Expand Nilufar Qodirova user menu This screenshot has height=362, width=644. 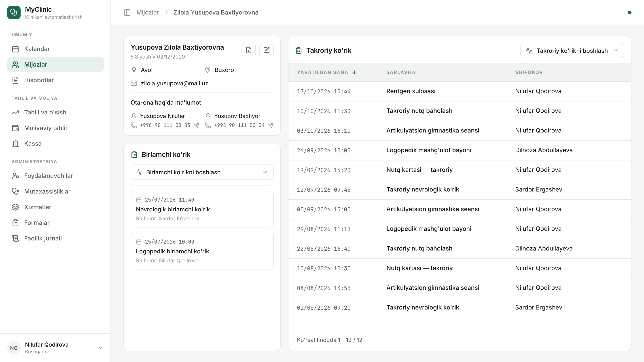click(55, 348)
